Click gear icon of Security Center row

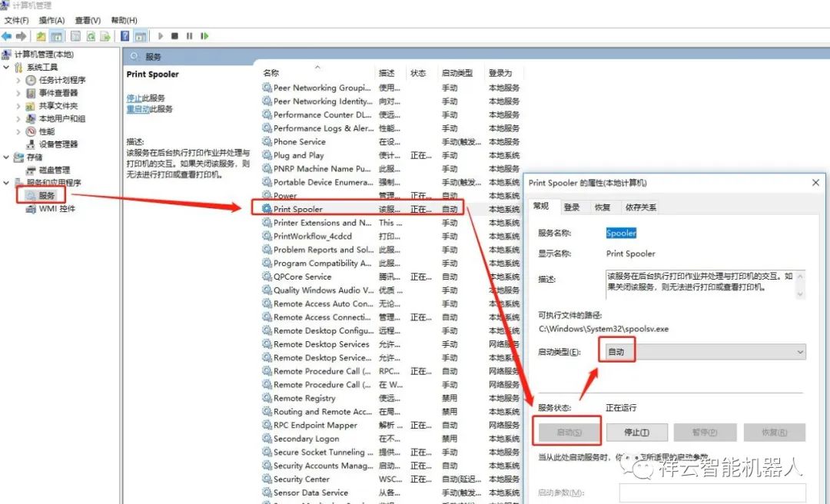(267, 479)
